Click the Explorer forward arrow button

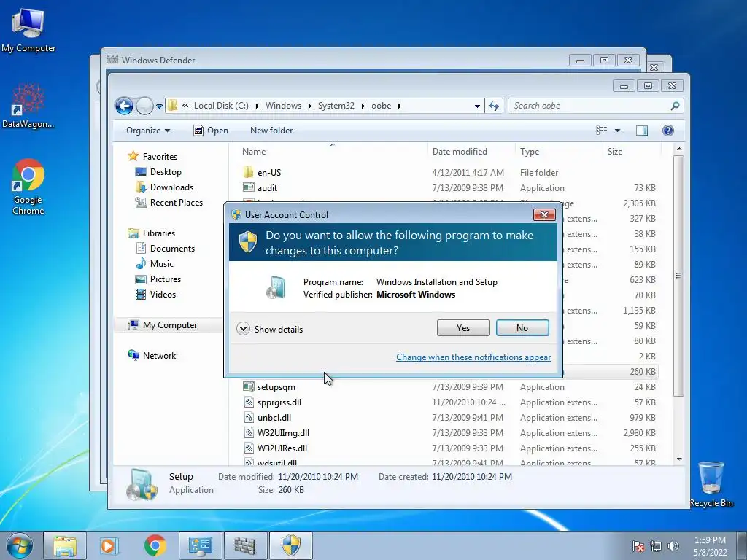144,106
